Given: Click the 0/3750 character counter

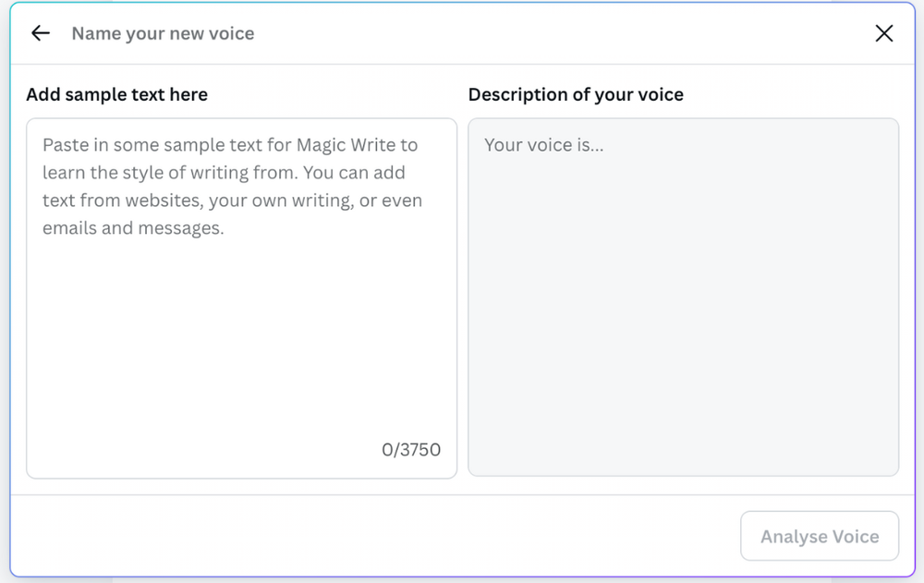Looking at the screenshot, I should coord(411,450).
